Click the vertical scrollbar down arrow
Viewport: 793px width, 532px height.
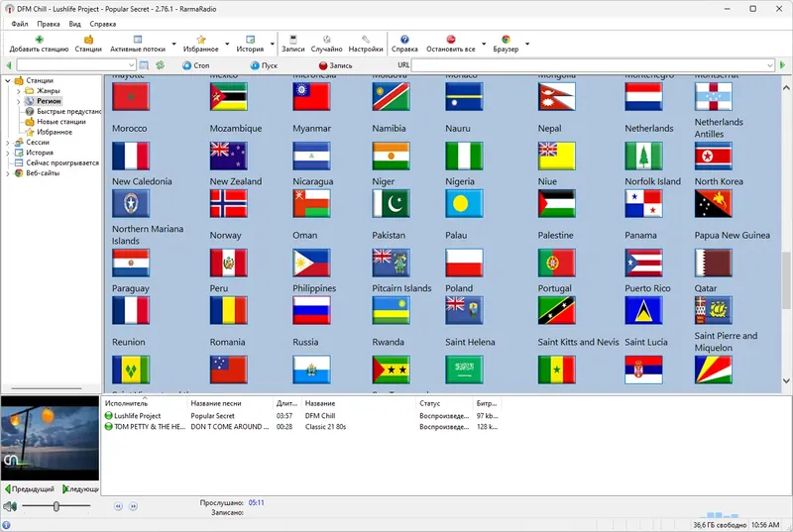click(786, 381)
